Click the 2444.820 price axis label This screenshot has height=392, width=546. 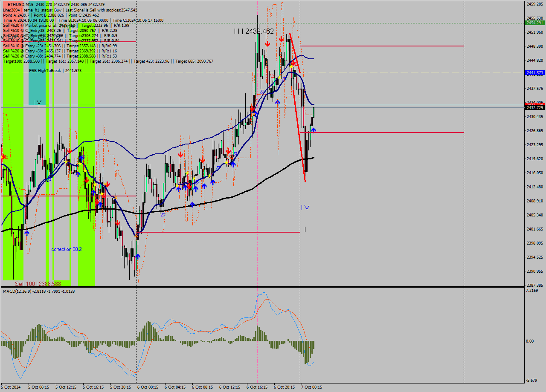click(534, 60)
